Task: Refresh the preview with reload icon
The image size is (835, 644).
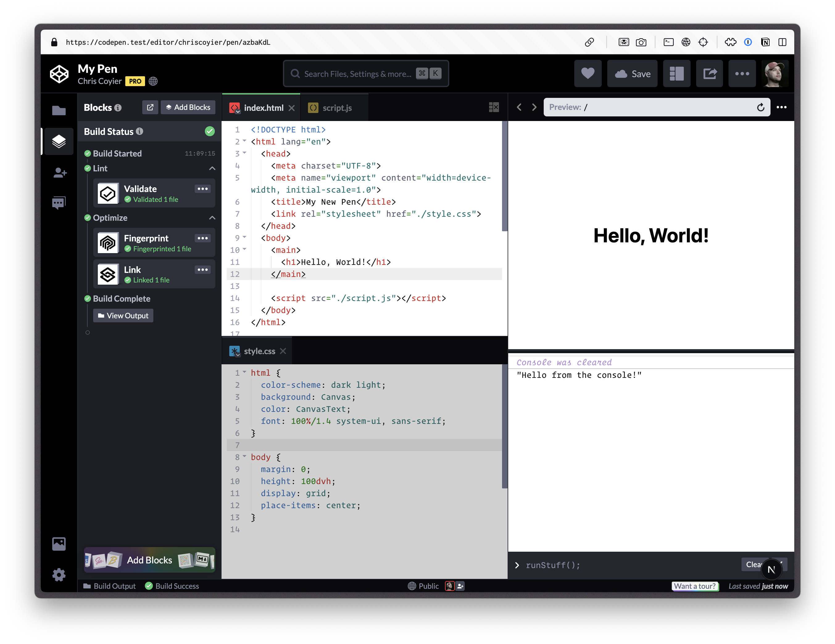Action: click(760, 107)
